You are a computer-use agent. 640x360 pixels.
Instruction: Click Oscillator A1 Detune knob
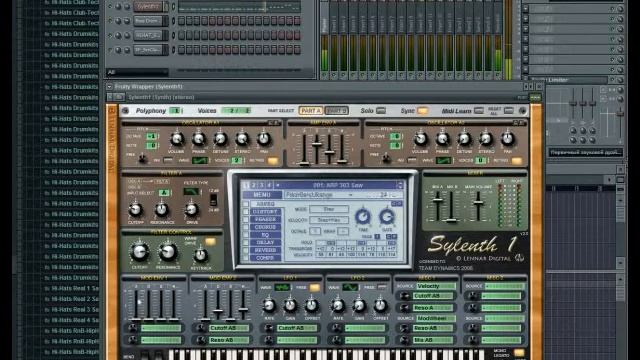point(220,140)
